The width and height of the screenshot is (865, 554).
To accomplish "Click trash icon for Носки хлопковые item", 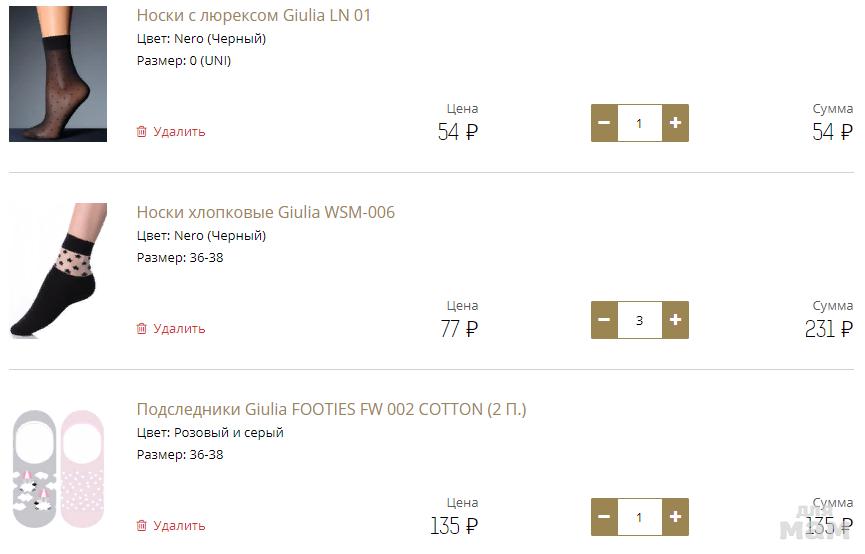I will 141,328.
